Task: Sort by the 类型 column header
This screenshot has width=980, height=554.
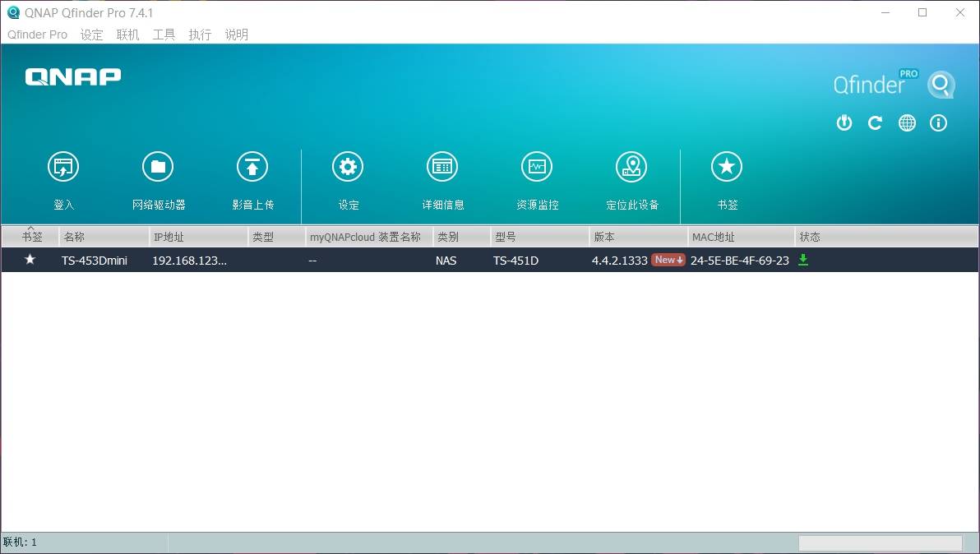Action: pyautogui.click(x=276, y=237)
